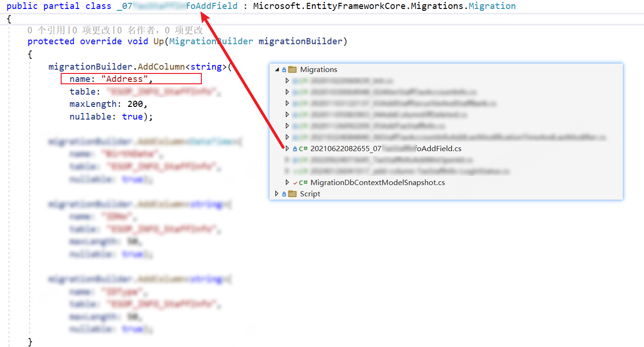This screenshot has height=347, width=644.
Task: Click the lock icon beside Script
Action: (x=284, y=194)
